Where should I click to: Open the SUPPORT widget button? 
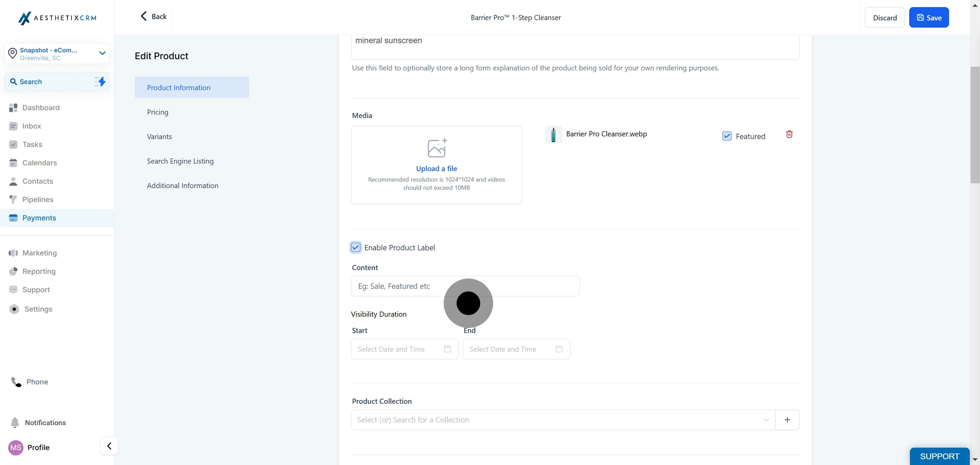tap(940, 456)
